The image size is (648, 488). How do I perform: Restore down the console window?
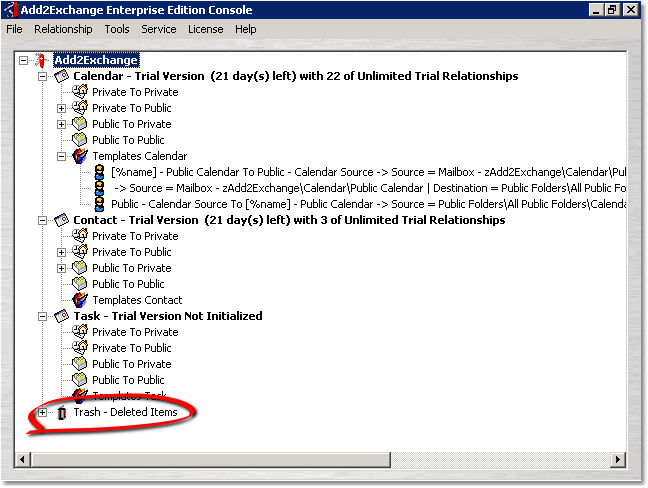[x=612, y=10]
